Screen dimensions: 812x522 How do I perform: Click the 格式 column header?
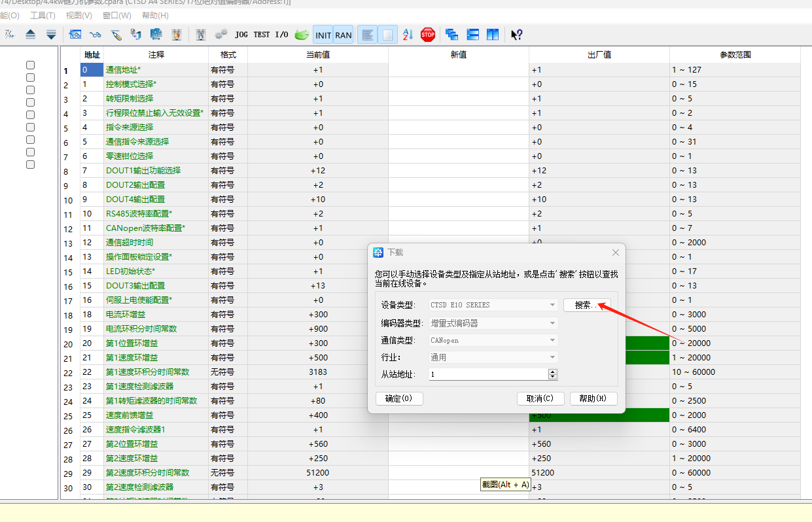click(x=228, y=55)
